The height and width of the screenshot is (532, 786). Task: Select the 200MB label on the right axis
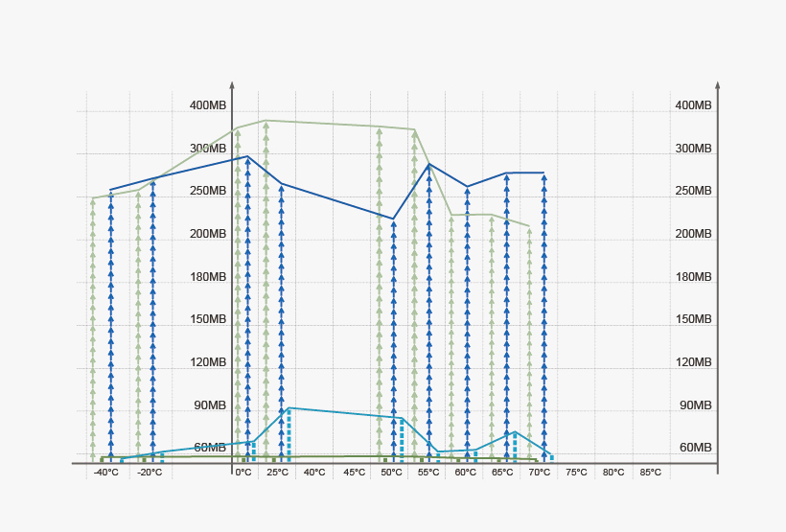(693, 234)
